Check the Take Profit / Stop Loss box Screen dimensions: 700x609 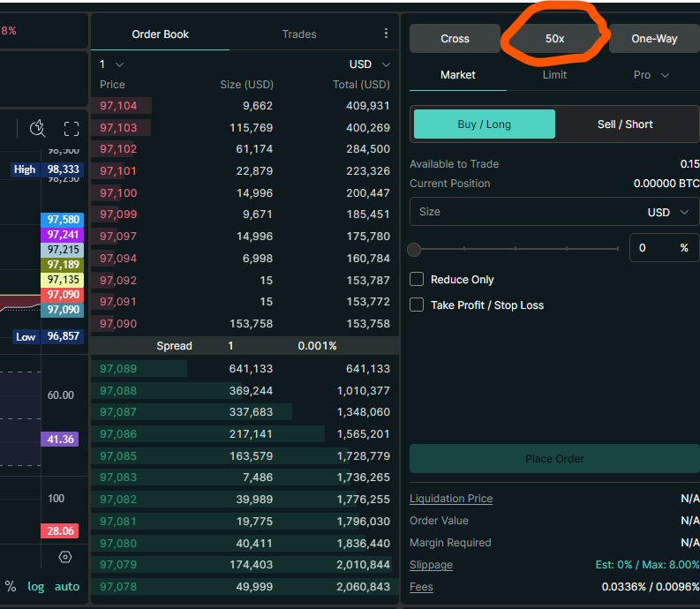[x=418, y=305]
